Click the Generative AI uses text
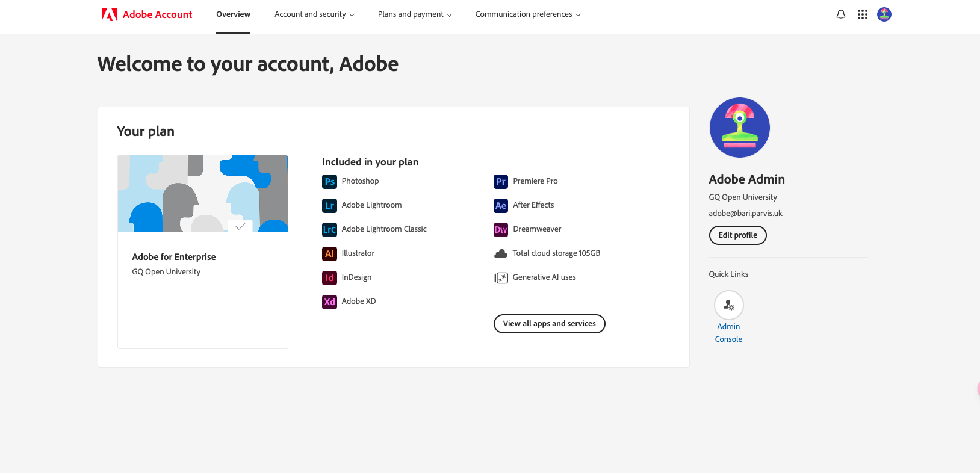Image resolution: width=980 pixels, height=473 pixels. click(x=544, y=277)
